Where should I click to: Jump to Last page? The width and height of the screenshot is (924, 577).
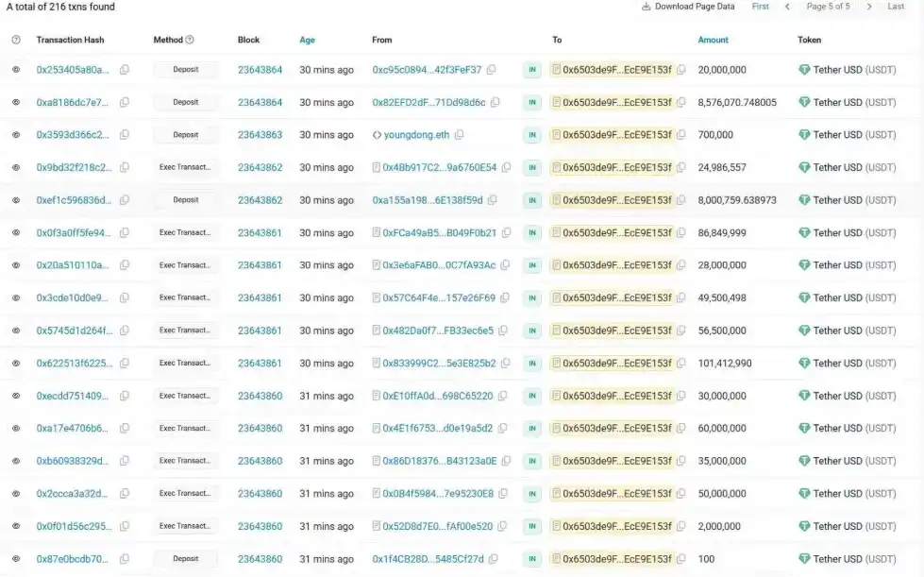point(896,7)
